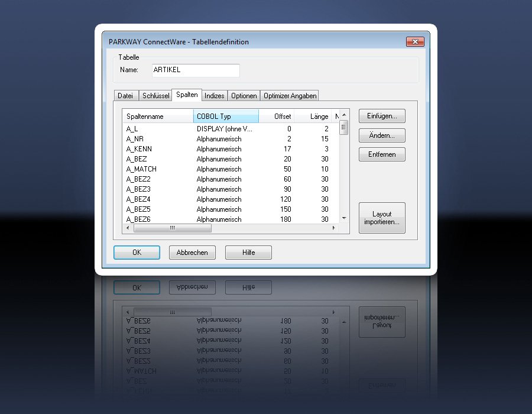Sort by the Offset column header
The width and height of the screenshot is (532, 414).
click(x=276, y=117)
